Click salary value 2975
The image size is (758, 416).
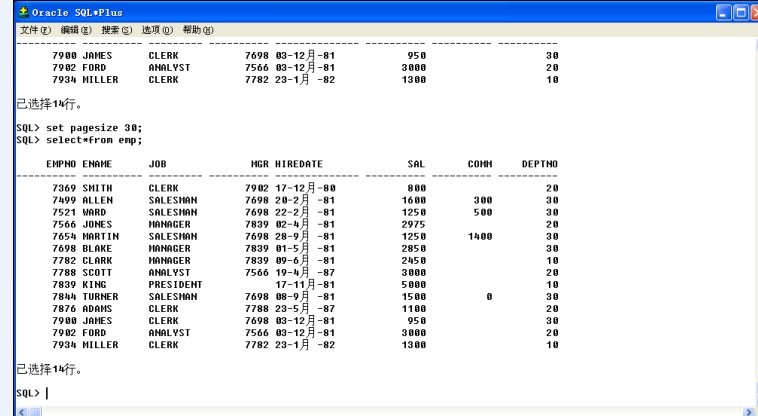(414, 224)
